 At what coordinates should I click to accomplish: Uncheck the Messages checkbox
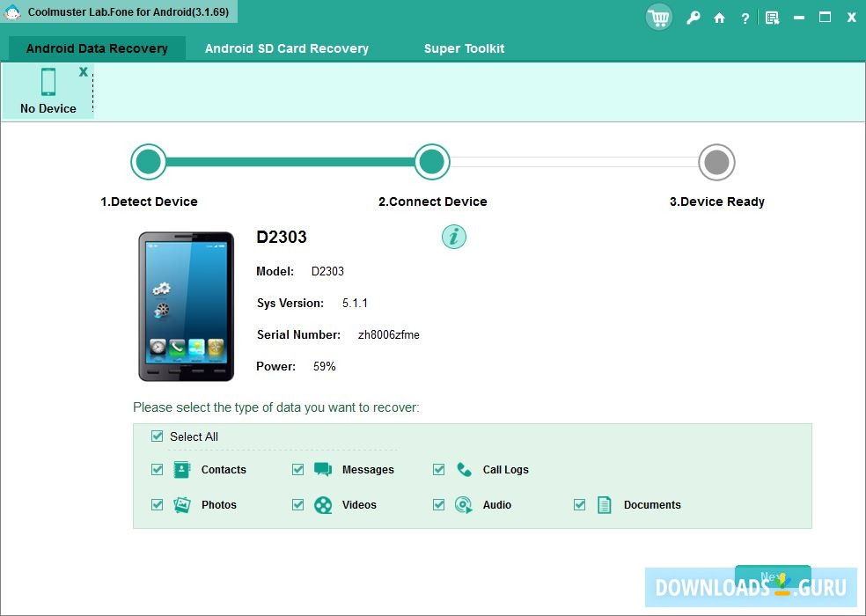pos(297,470)
